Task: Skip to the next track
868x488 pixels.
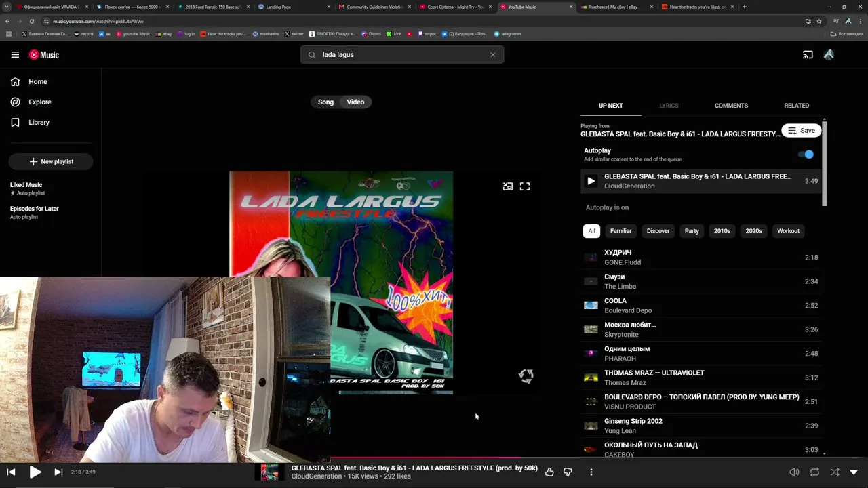Action: [x=58, y=472]
